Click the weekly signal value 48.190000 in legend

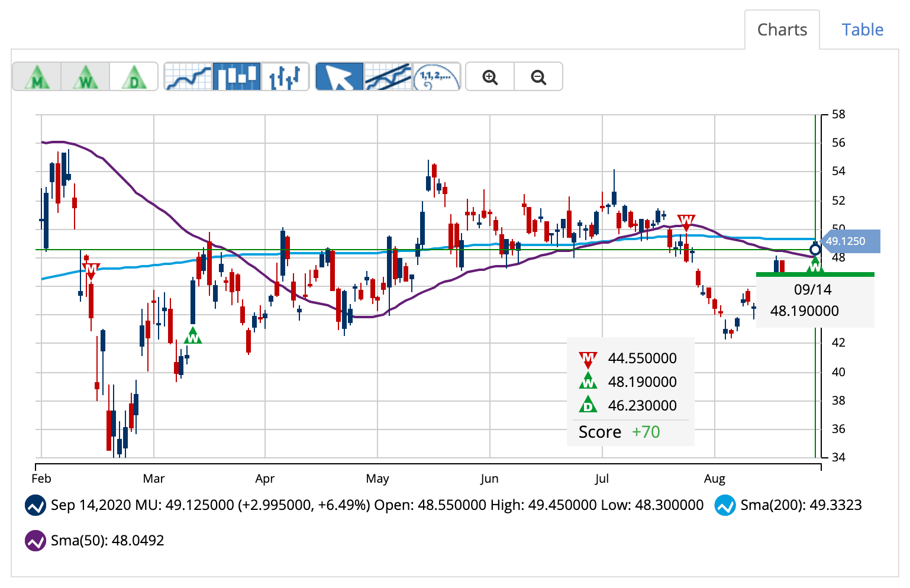coord(642,382)
